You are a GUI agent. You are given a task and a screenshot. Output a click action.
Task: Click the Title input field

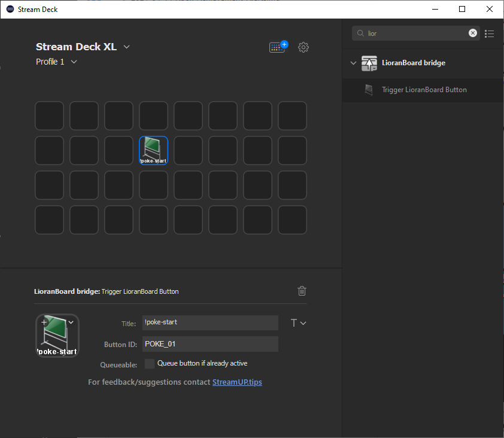(210, 323)
